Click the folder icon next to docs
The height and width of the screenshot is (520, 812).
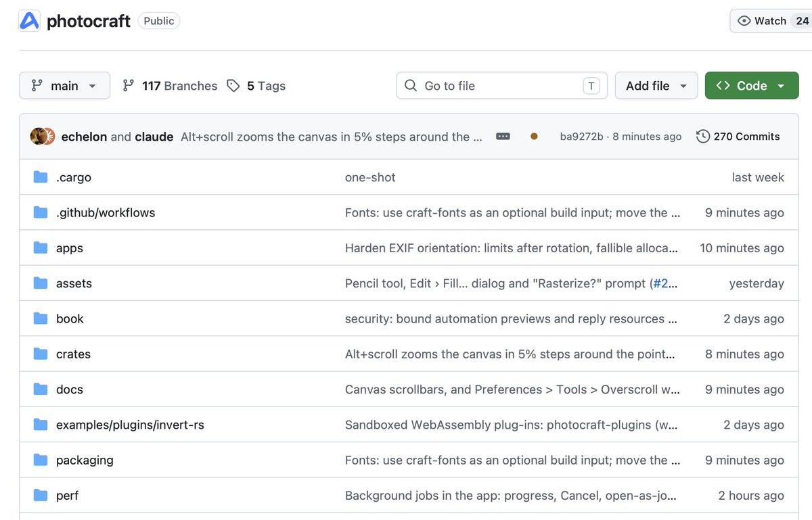click(41, 389)
